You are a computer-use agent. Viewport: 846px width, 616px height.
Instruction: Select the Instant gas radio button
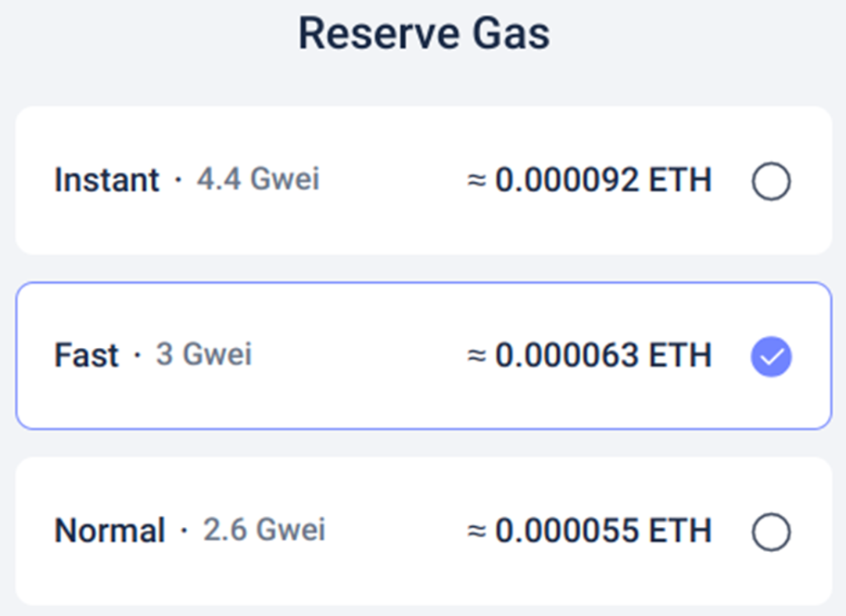coord(771,182)
